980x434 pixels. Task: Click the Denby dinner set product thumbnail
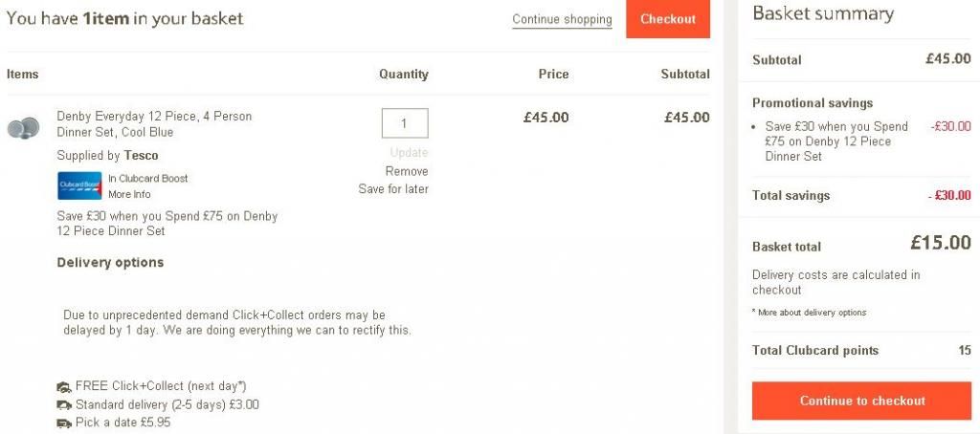click(x=23, y=128)
